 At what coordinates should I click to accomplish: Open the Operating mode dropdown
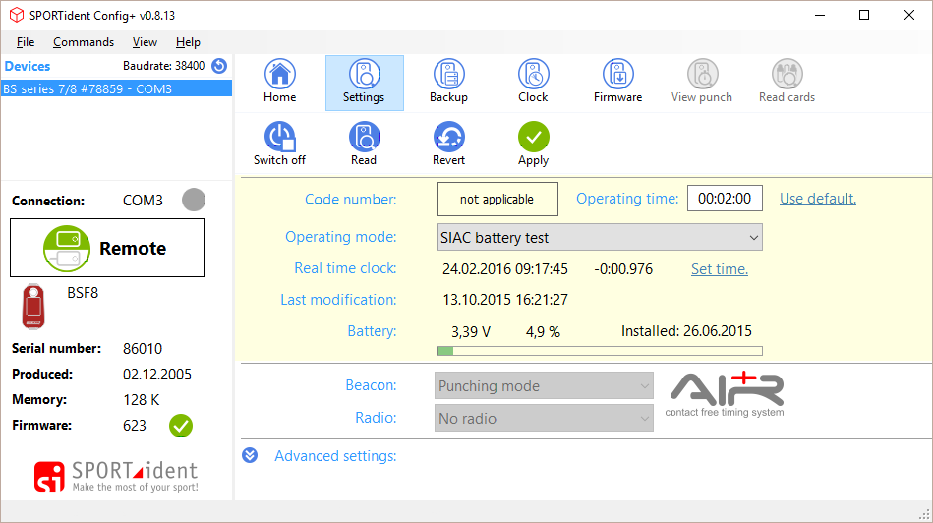[600, 237]
